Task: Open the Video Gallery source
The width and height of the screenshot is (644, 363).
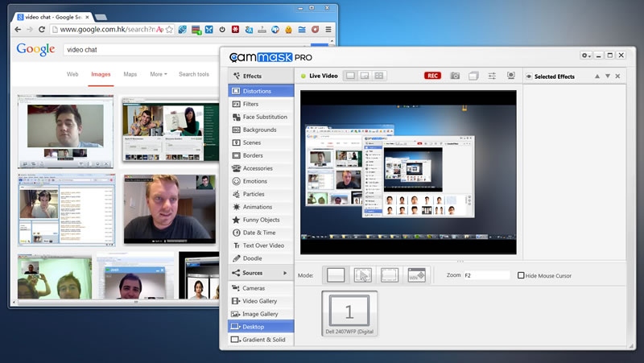Action: point(261,301)
